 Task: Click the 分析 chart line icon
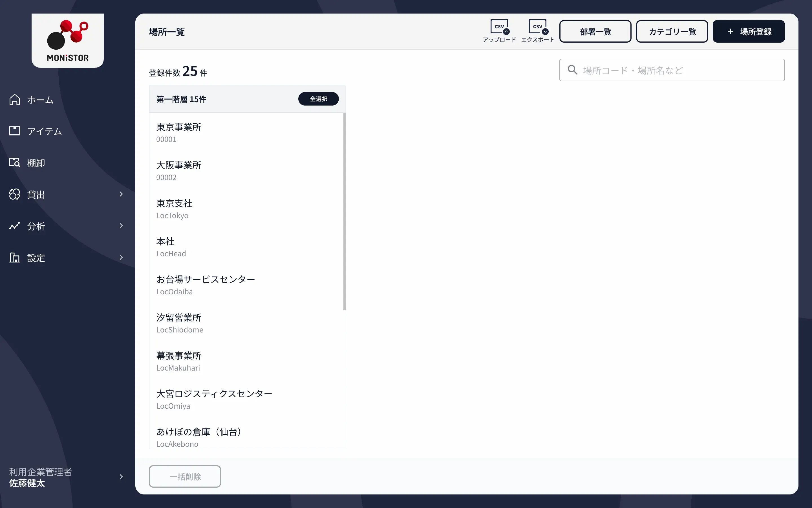(x=14, y=226)
